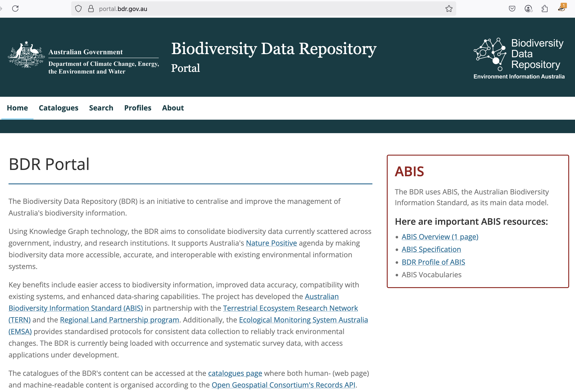Go to the Home tab
Screen dimensions: 575x392
[x=17, y=108]
